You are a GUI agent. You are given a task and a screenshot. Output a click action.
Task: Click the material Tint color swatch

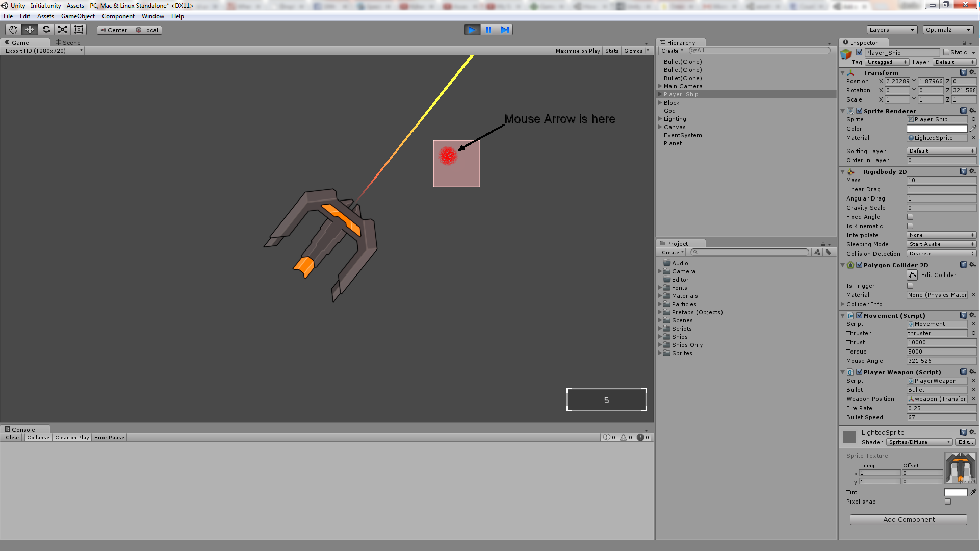tap(956, 492)
